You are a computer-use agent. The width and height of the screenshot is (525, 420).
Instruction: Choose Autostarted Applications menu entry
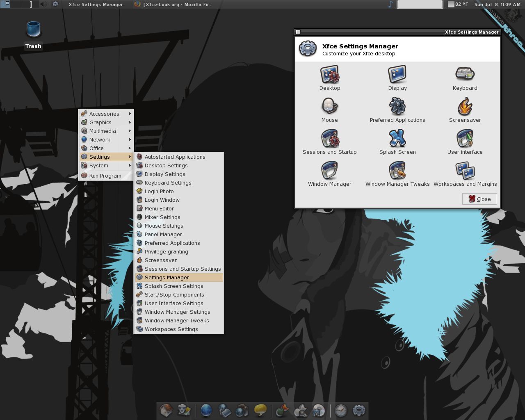pos(179,157)
